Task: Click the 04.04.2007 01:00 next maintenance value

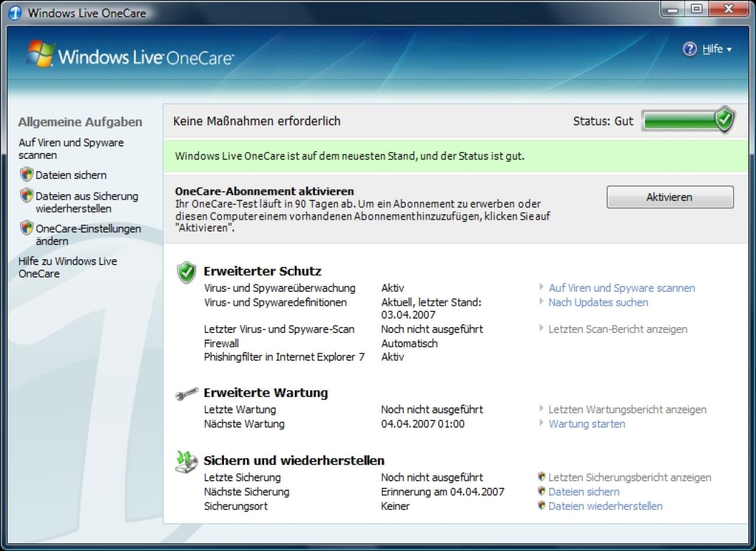Action: (423, 424)
